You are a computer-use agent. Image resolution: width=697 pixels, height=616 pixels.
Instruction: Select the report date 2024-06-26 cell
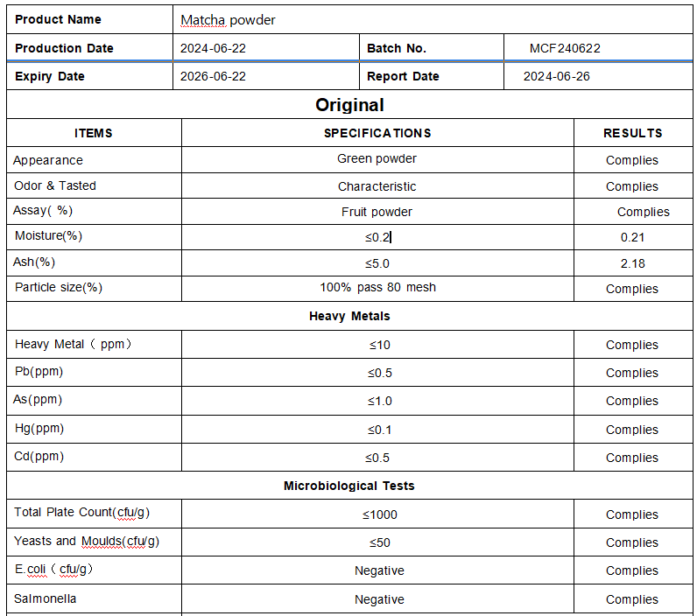(x=556, y=76)
